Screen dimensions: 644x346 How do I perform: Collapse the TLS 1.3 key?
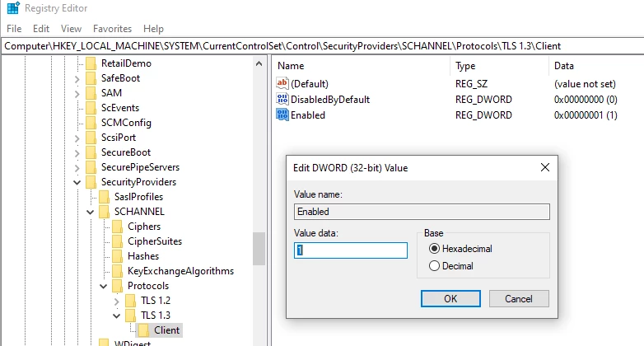click(x=117, y=316)
